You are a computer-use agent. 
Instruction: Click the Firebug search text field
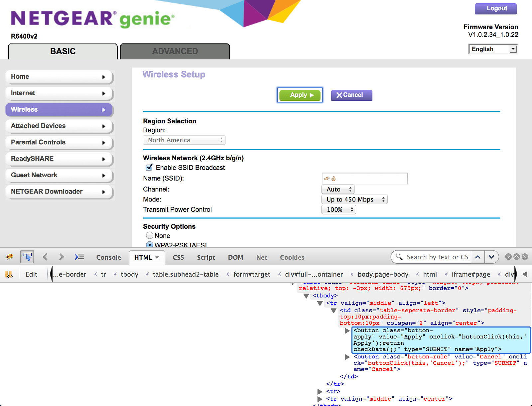[438, 257]
